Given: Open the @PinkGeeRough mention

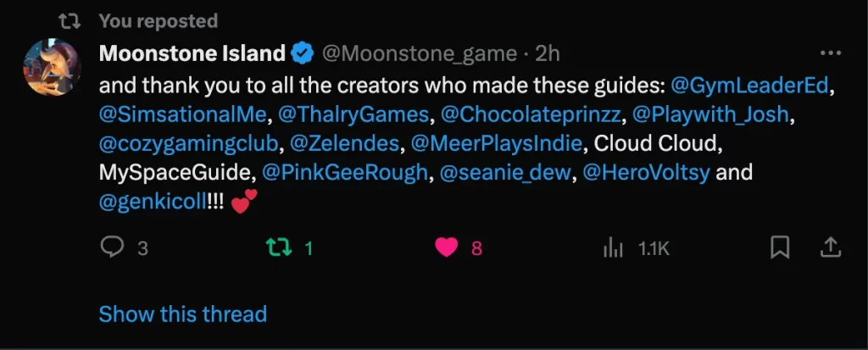Looking at the screenshot, I should click(x=344, y=173).
